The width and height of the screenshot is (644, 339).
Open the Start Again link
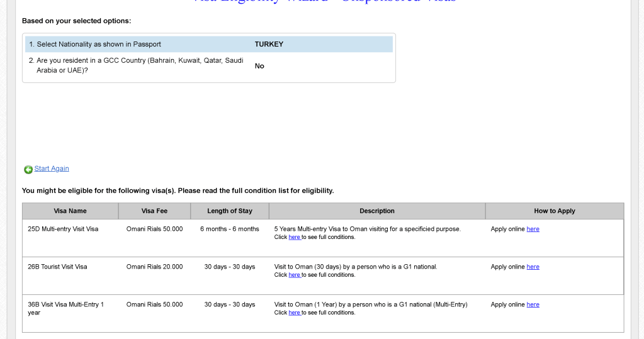tap(52, 169)
